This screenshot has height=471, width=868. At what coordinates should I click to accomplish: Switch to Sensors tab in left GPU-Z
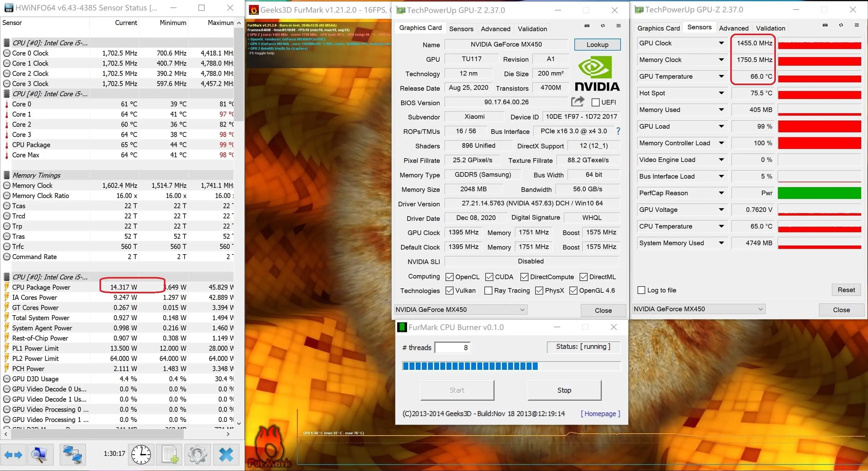(x=461, y=29)
